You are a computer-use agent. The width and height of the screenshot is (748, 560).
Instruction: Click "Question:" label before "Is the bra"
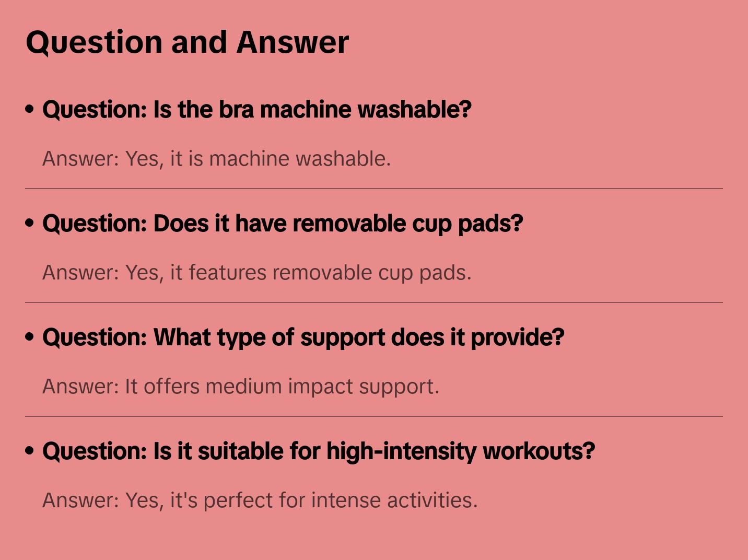(95, 110)
